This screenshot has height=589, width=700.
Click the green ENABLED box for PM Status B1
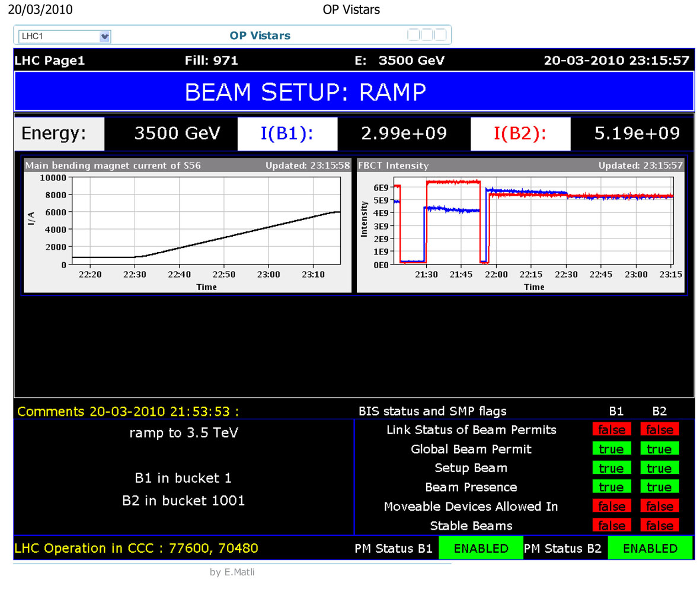[x=481, y=548]
